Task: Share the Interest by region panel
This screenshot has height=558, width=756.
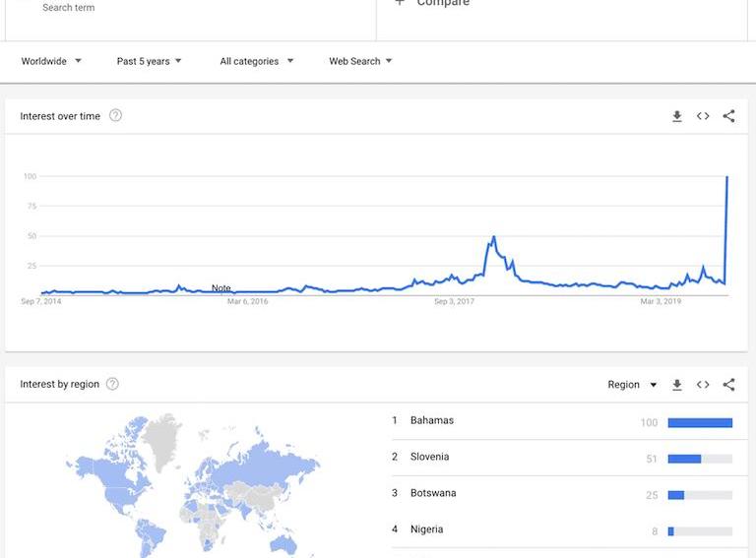Action: 729,385
